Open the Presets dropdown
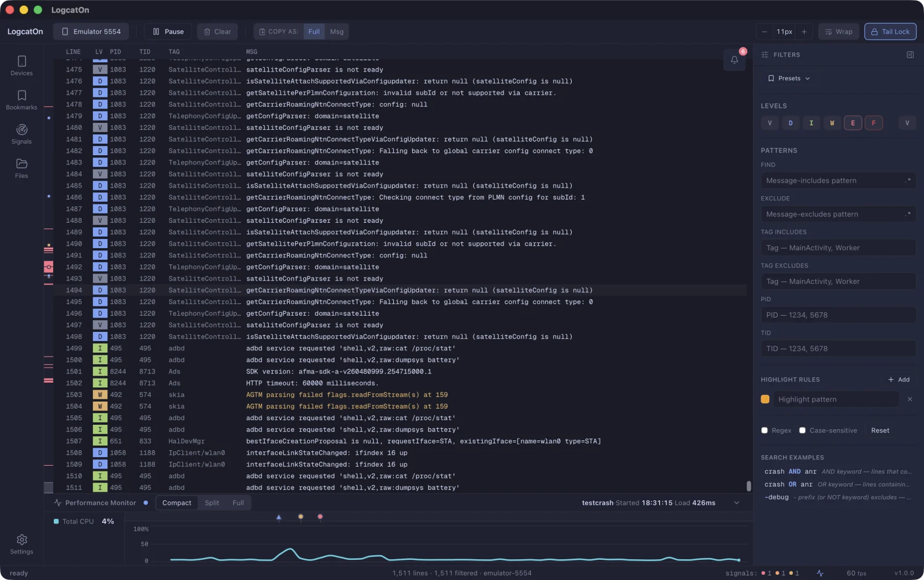924x580 pixels. click(789, 78)
